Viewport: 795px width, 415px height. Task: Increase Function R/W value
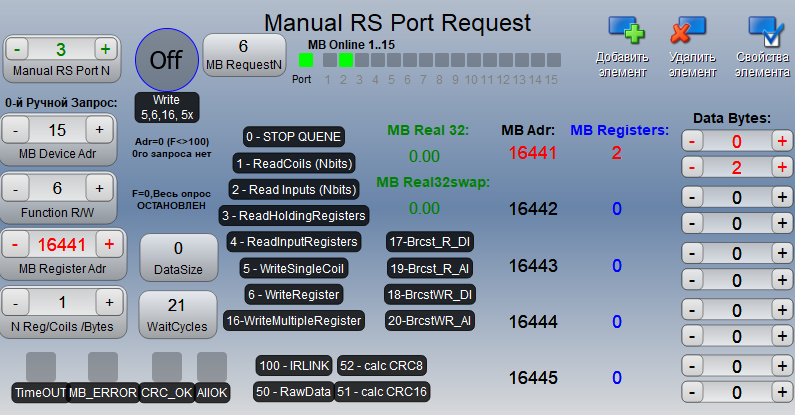click(x=99, y=188)
